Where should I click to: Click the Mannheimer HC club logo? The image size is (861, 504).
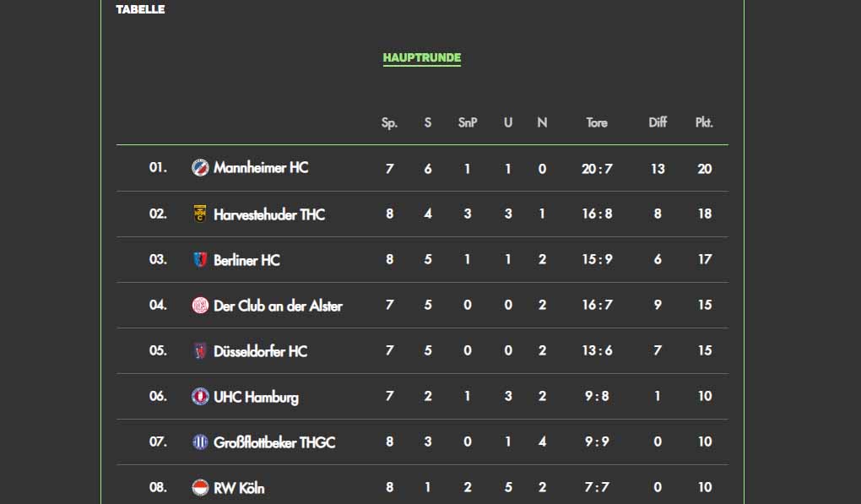[x=200, y=167]
